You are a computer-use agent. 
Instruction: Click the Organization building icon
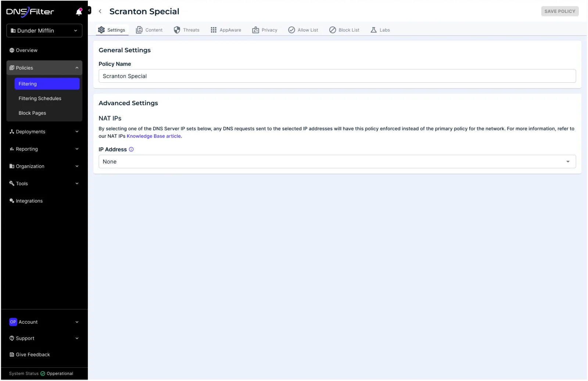point(12,167)
